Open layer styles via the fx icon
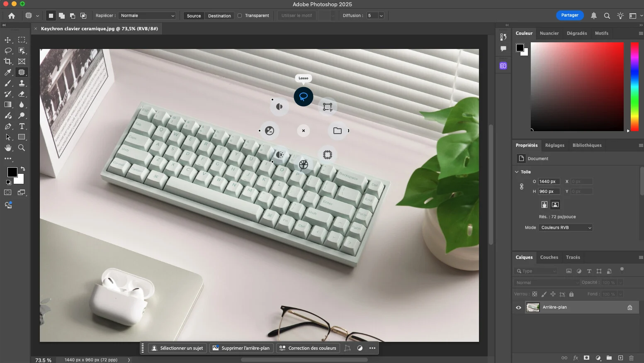The width and height of the screenshot is (644, 363). coord(576,358)
